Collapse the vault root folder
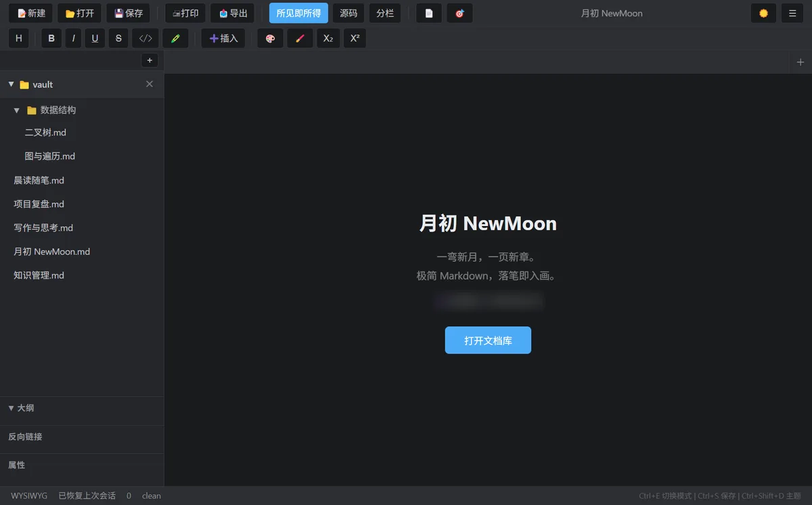The height and width of the screenshot is (505, 812). pos(11,84)
